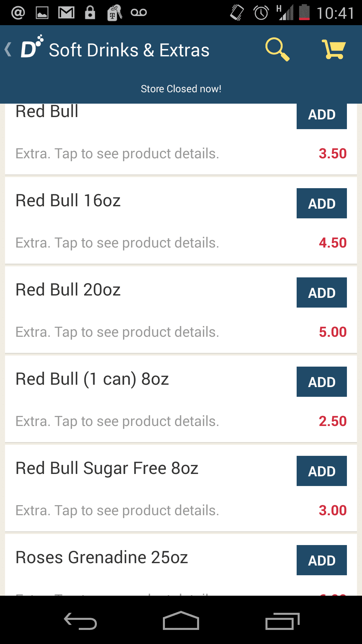Tap the back chevron in header
The width and height of the screenshot is (362, 644).
(8, 50)
